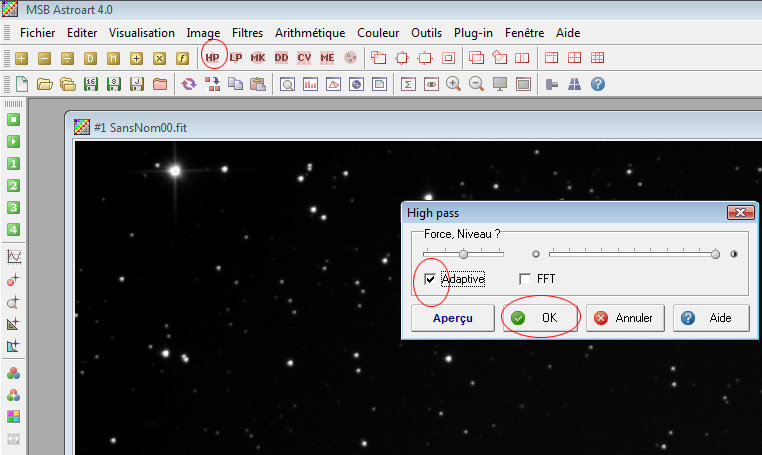
Task: Click the profile graph sidebar icon
Action: pos(14,256)
